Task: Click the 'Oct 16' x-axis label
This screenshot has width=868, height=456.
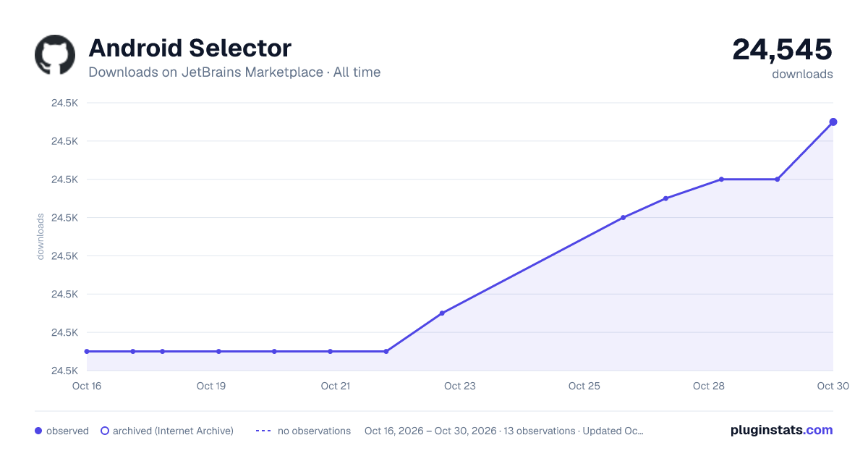Action: [87, 386]
